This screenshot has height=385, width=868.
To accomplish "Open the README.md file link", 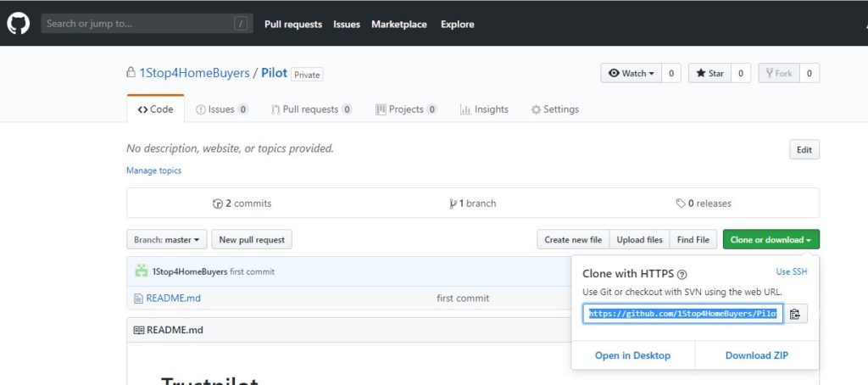I will point(173,299).
